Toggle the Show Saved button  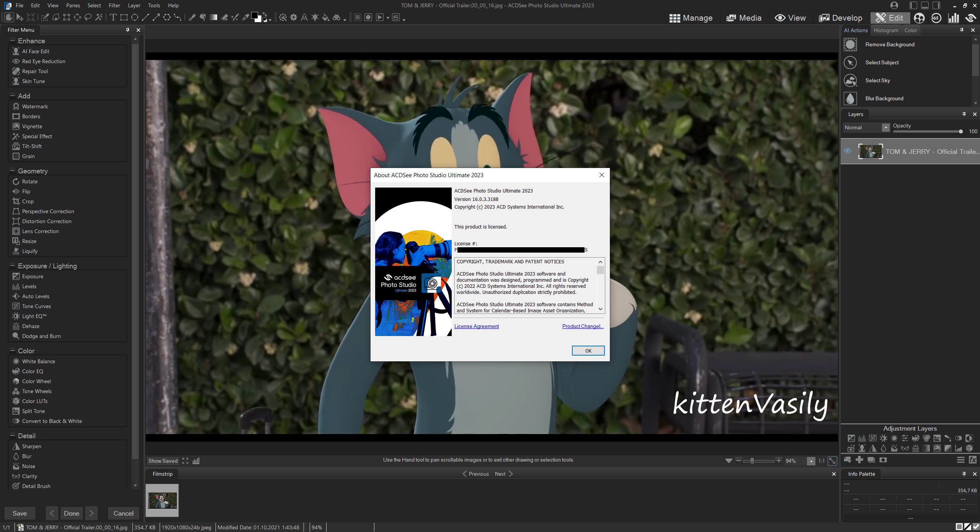click(x=163, y=461)
